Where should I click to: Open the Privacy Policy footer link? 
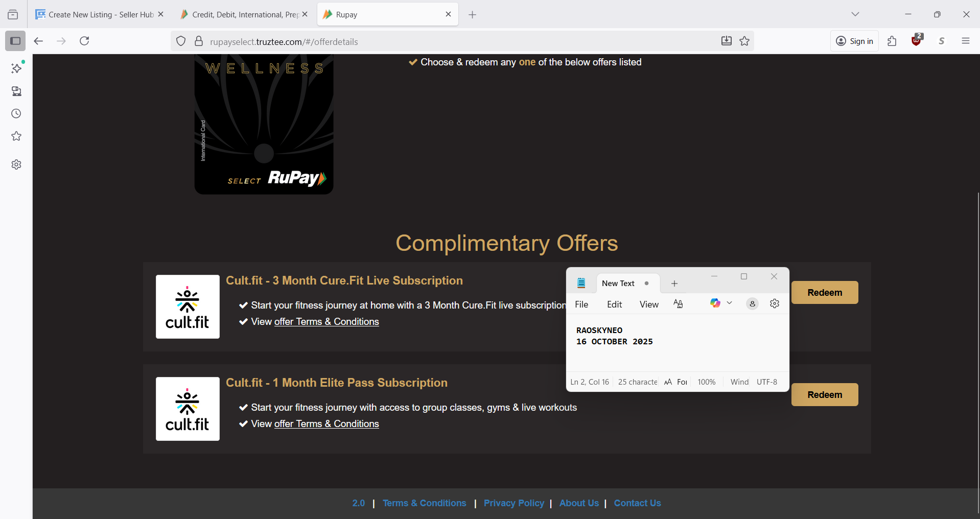(x=514, y=503)
